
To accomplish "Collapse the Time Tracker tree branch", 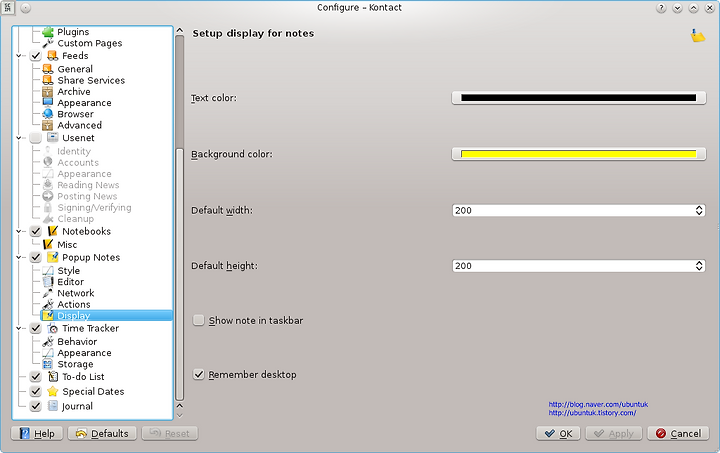I will point(18,329).
